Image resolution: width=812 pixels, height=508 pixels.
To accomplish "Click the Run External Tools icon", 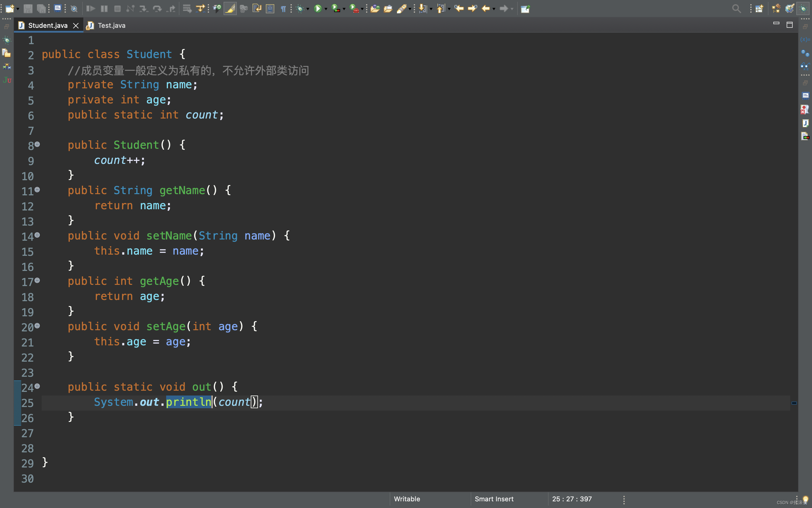I will 354,9.
